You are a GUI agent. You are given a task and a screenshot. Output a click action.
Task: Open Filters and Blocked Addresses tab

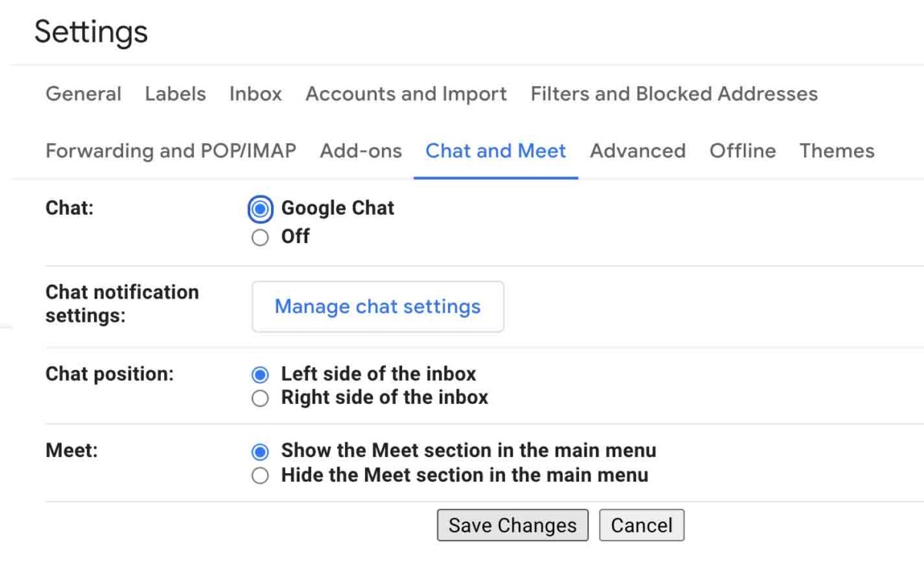pos(674,94)
